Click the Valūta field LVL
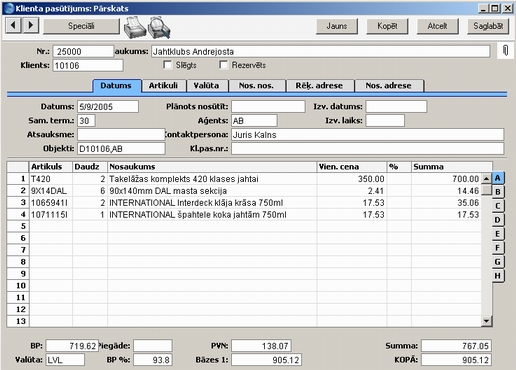This screenshot has width=516, height=370. pos(65,360)
